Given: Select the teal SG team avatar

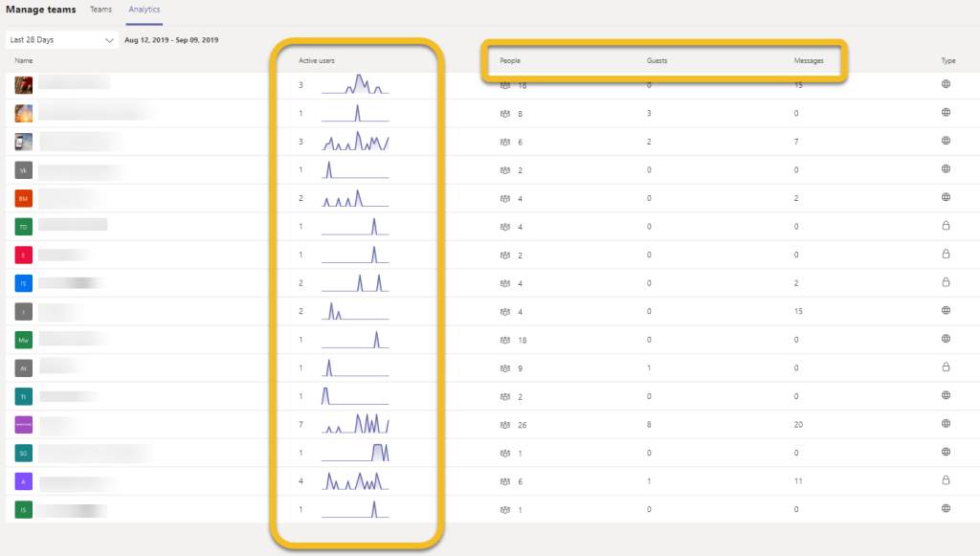Looking at the screenshot, I should (x=24, y=453).
